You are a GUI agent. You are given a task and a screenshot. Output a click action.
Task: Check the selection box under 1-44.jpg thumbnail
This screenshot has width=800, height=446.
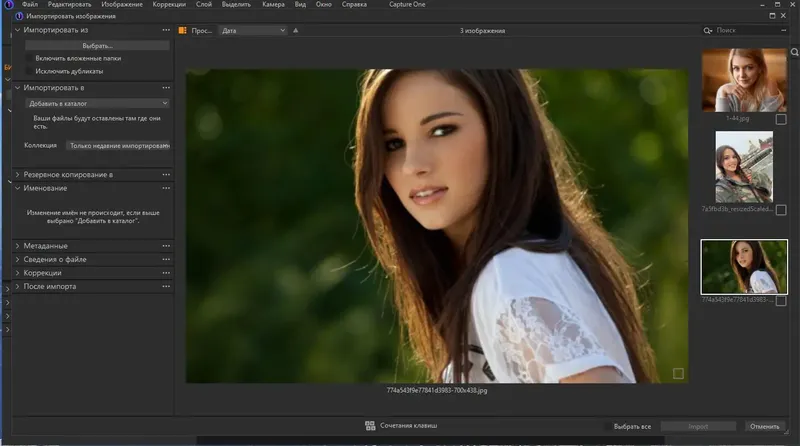point(781,119)
